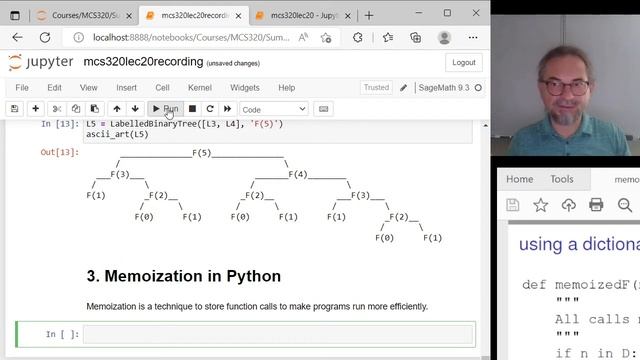Select the Tools tab in the PDF viewer
This screenshot has height=360, width=640.
(x=562, y=179)
